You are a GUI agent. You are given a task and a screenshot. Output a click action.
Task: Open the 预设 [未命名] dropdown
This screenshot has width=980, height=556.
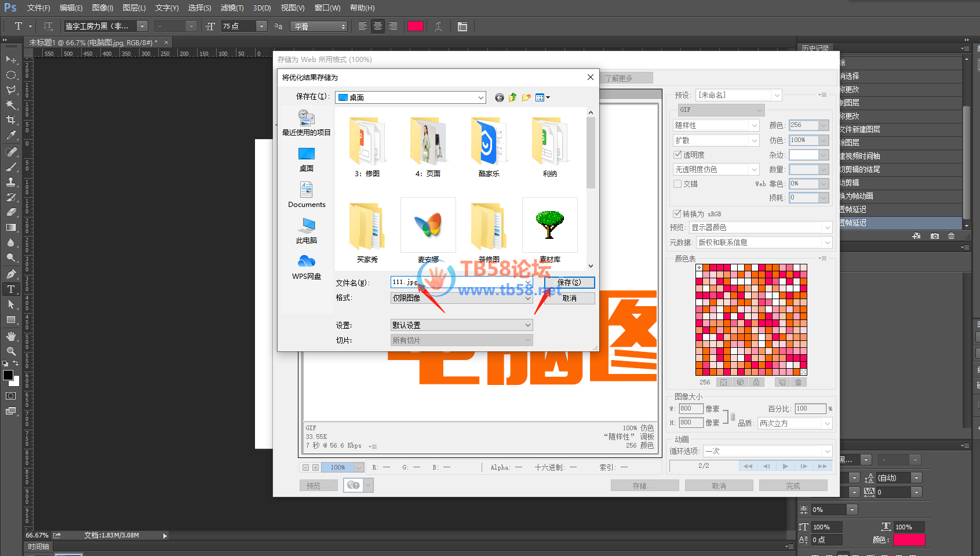(x=739, y=95)
